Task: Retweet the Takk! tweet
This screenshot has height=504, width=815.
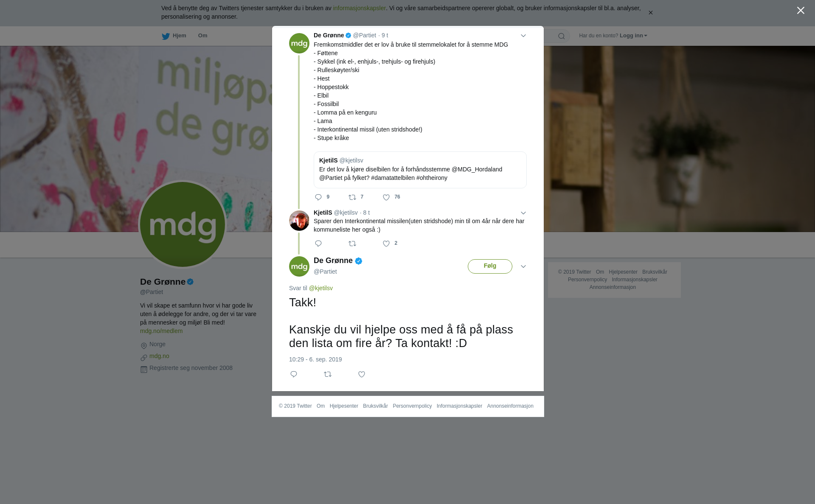Action: click(328, 374)
